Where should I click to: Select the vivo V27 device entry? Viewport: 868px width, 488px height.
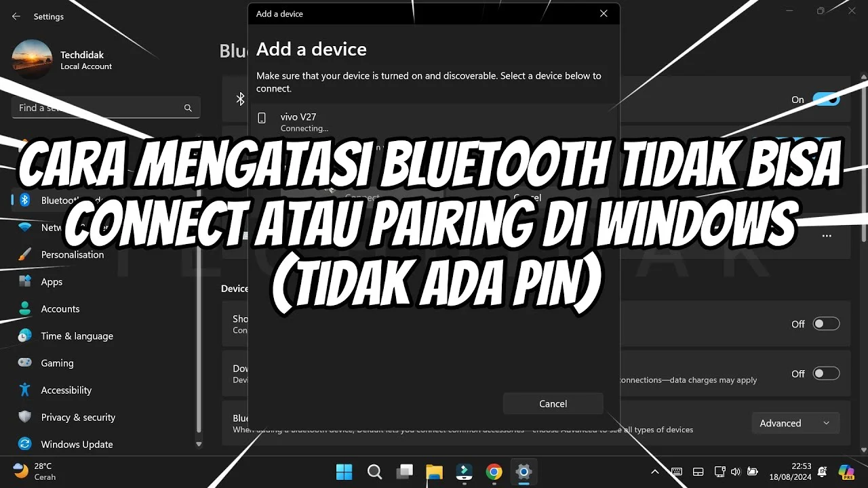tap(434, 122)
